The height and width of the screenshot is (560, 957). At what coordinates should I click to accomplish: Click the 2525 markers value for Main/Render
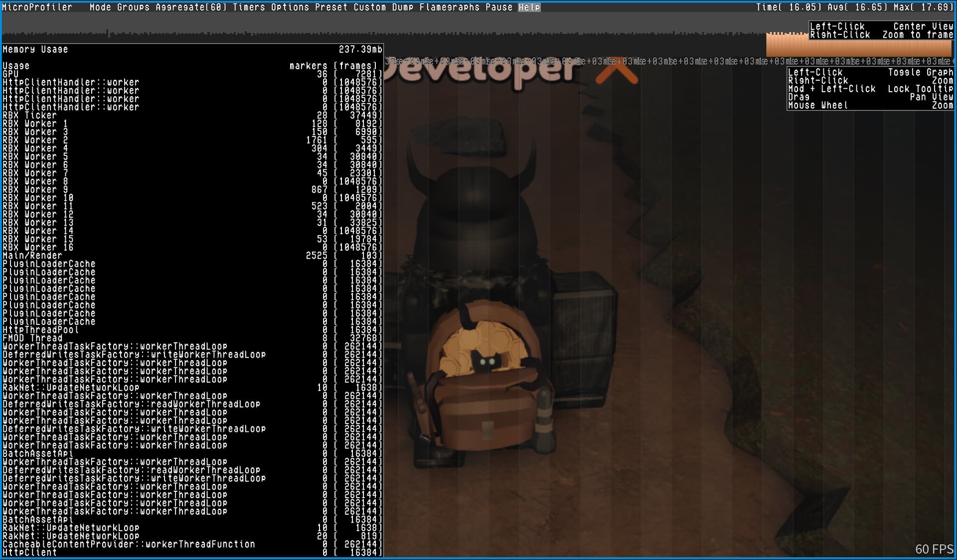click(317, 256)
